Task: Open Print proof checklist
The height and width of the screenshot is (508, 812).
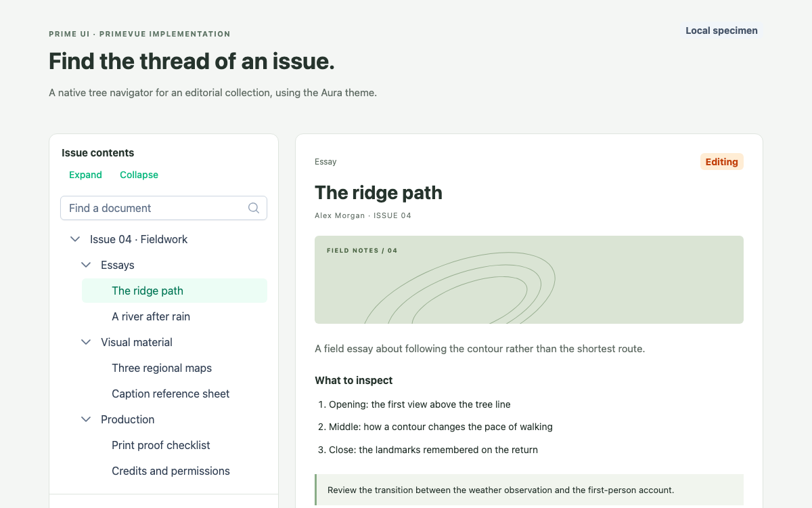Action: coord(175,445)
